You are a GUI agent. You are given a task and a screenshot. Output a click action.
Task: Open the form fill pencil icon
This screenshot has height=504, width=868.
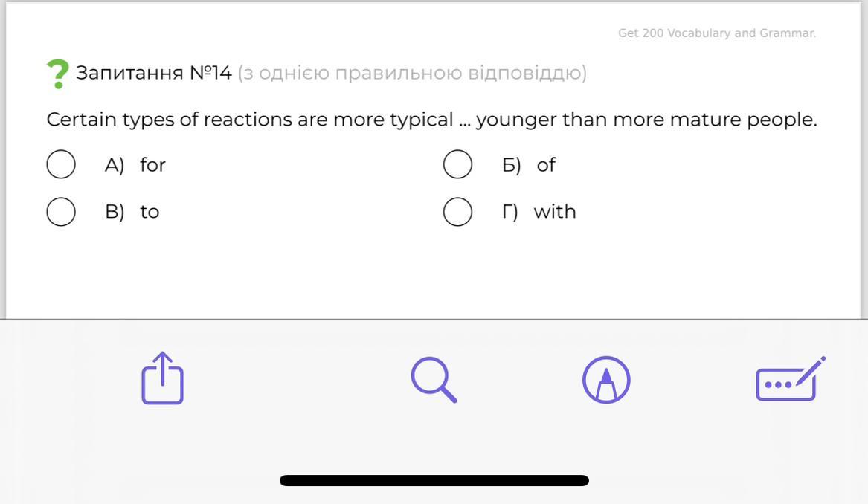point(790,379)
